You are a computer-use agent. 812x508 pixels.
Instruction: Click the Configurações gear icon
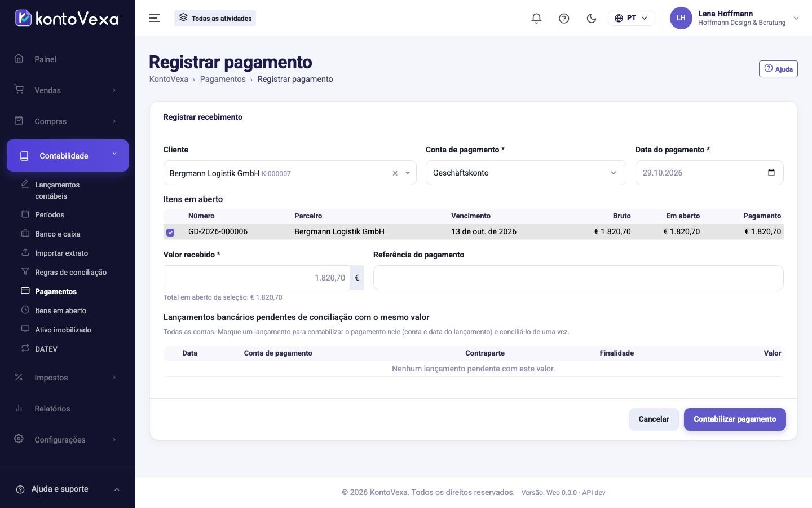(x=19, y=439)
